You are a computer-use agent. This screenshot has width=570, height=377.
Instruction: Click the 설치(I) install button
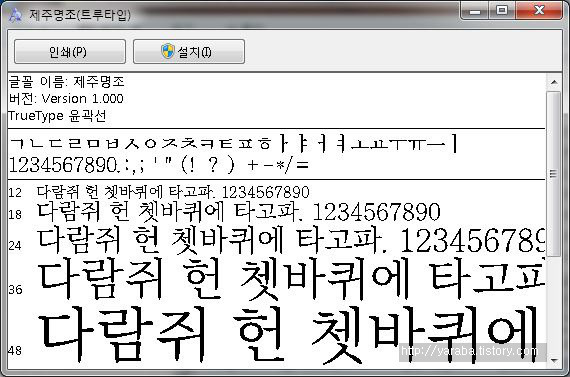pyautogui.click(x=189, y=52)
